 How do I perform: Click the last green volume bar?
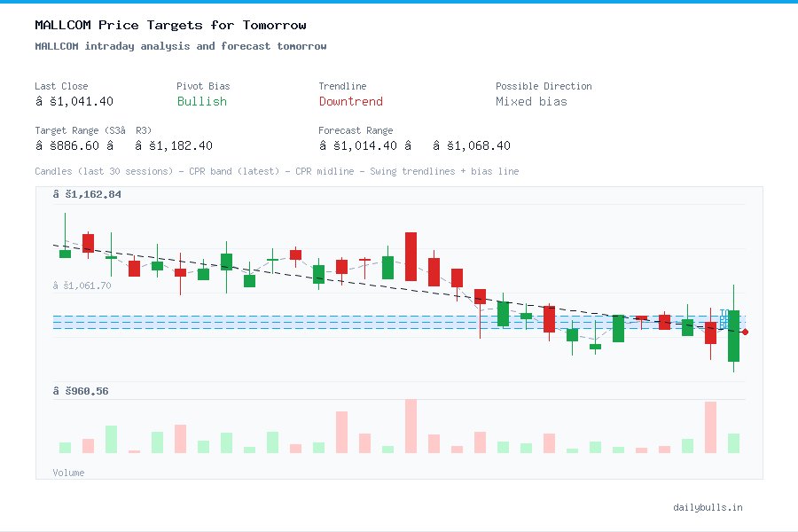pyautogui.click(x=733, y=443)
